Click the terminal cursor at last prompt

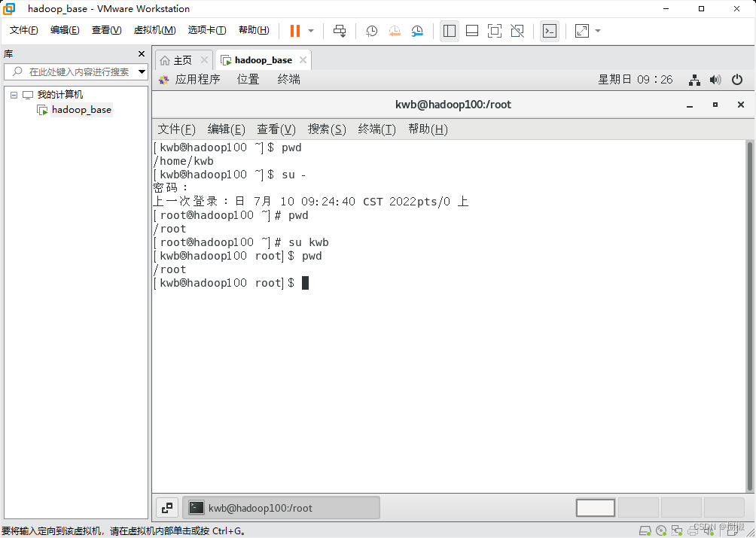click(305, 283)
